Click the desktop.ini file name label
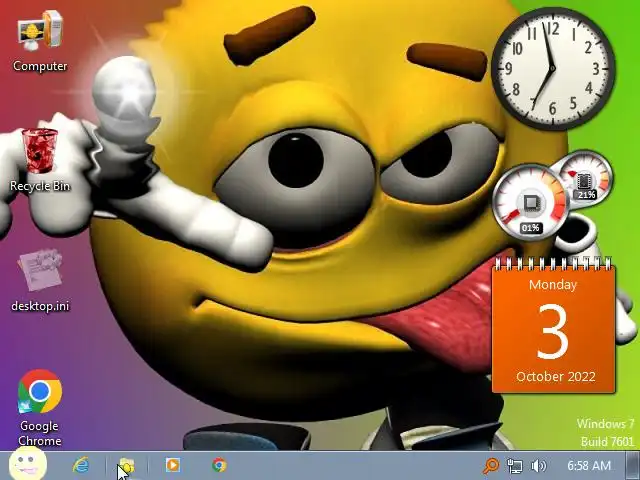Image resolution: width=640 pixels, height=480 pixels. click(x=40, y=306)
